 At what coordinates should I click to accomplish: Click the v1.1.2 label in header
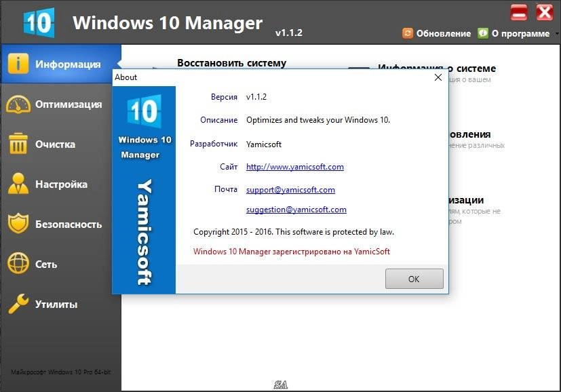click(x=289, y=33)
